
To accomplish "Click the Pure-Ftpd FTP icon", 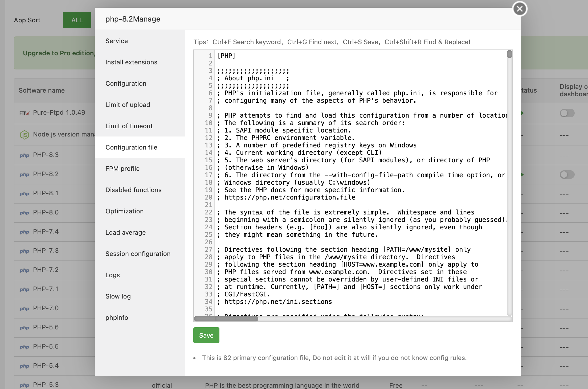I will pos(24,113).
